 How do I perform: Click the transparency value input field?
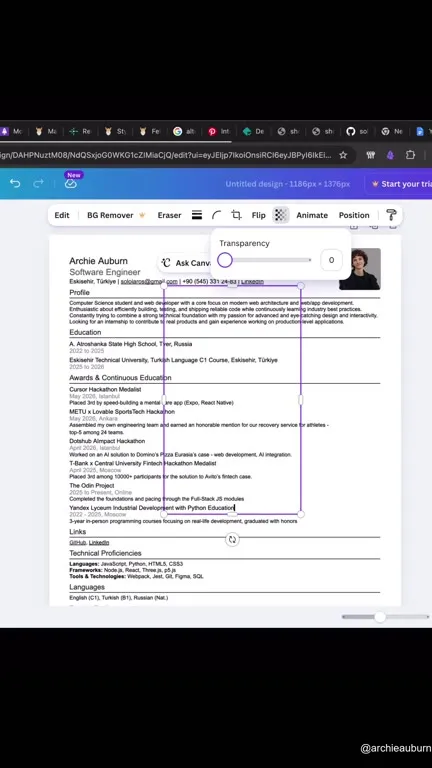[331, 260]
